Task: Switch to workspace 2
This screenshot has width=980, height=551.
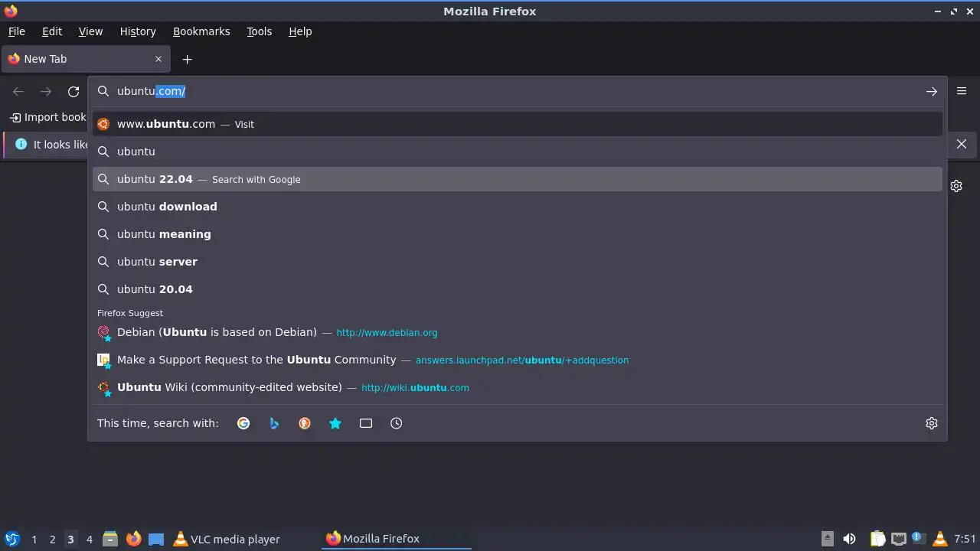Action: pyautogui.click(x=53, y=540)
